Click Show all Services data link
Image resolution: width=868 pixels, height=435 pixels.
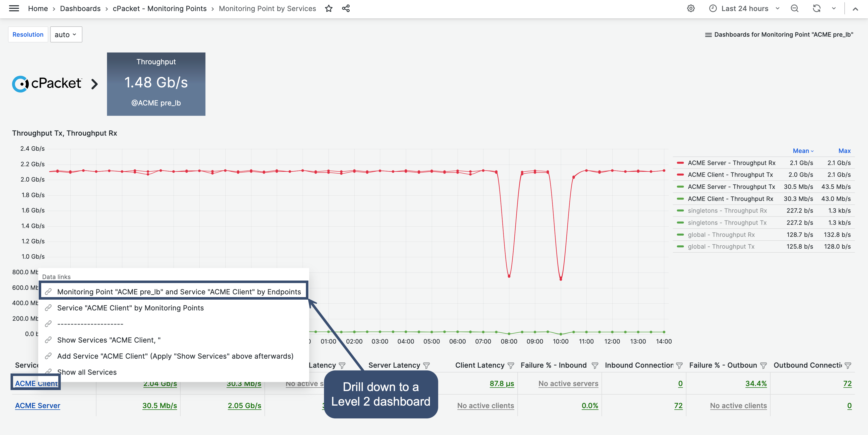[x=174, y=372]
